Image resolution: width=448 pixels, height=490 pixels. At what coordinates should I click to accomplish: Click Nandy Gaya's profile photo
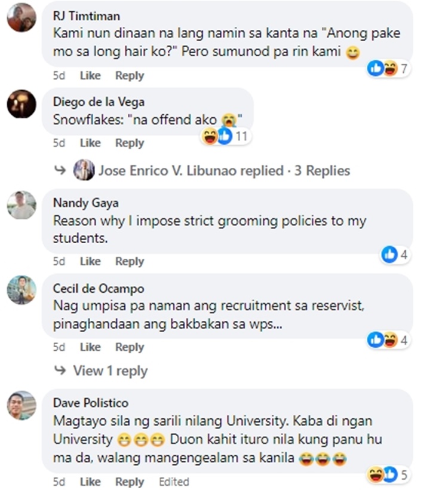coord(22,205)
